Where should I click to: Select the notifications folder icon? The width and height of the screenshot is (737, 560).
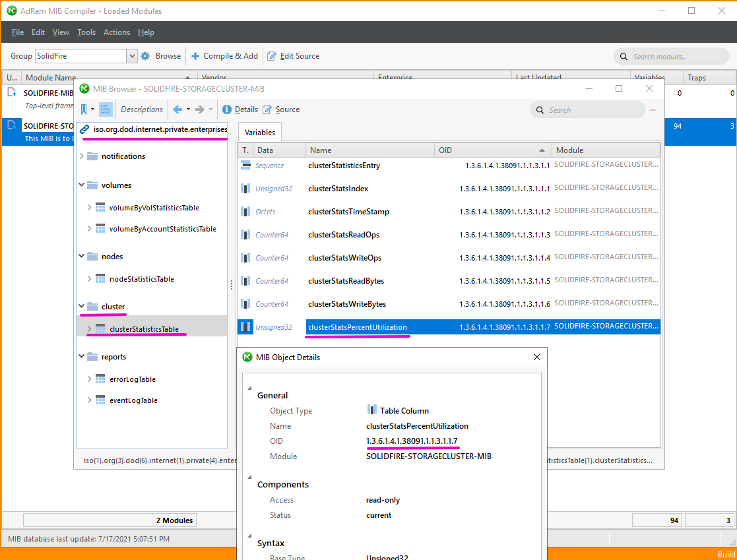92,156
